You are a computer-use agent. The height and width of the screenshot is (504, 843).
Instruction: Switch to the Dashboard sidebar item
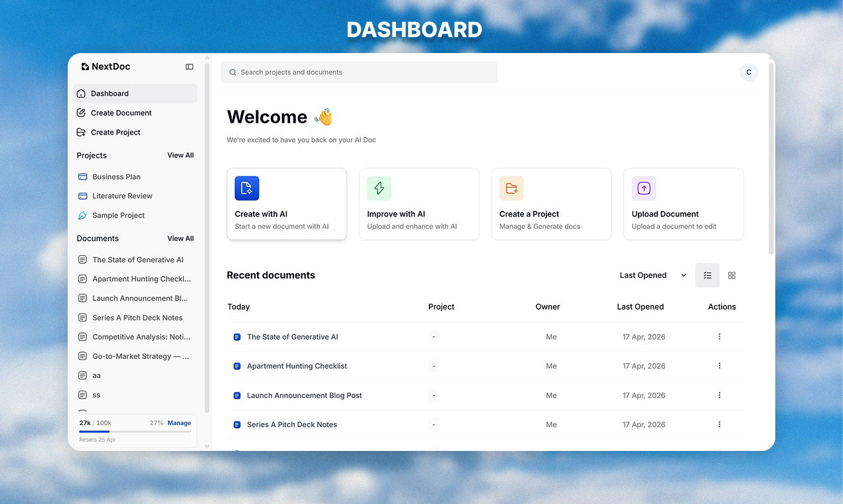point(110,94)
